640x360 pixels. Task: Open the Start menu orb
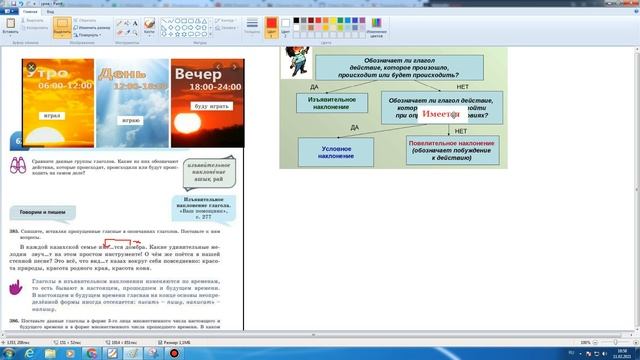point(9,353)
